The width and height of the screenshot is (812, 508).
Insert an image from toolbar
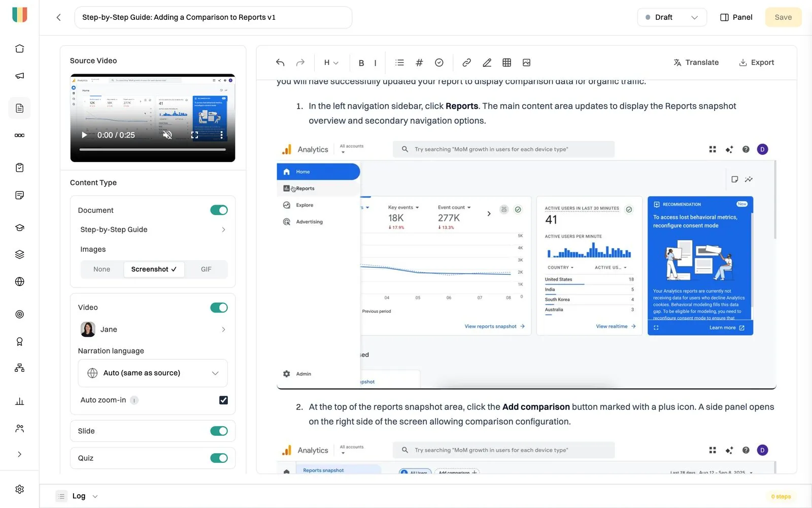click(526, 62)
